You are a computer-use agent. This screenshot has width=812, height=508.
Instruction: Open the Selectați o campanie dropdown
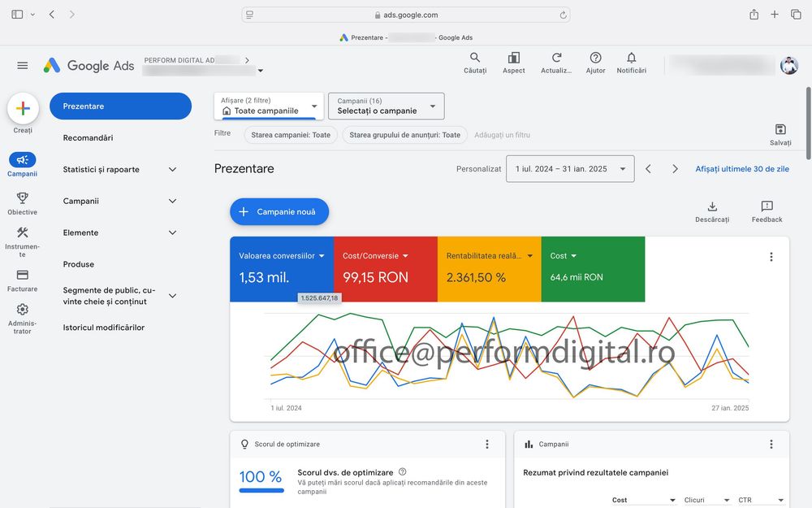point(387,106)
